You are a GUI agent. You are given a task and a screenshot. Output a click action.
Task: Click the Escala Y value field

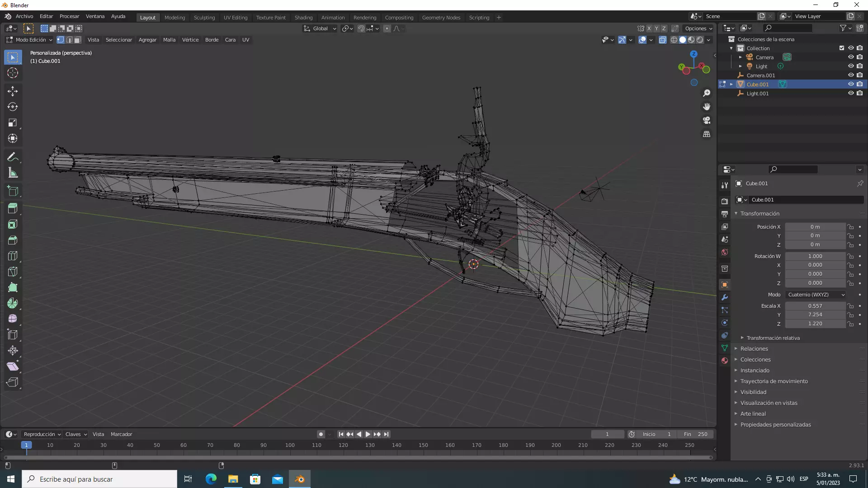(815, 315)
